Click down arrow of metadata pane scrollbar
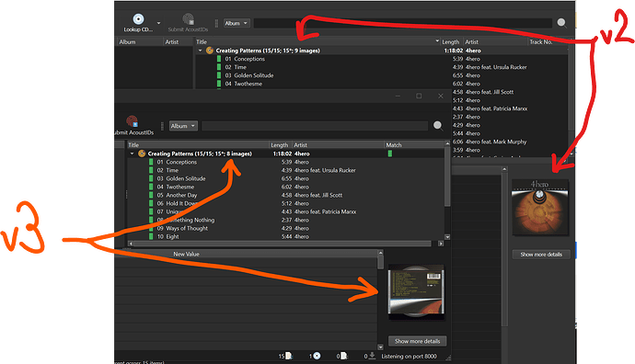 (x=380, y=347)
